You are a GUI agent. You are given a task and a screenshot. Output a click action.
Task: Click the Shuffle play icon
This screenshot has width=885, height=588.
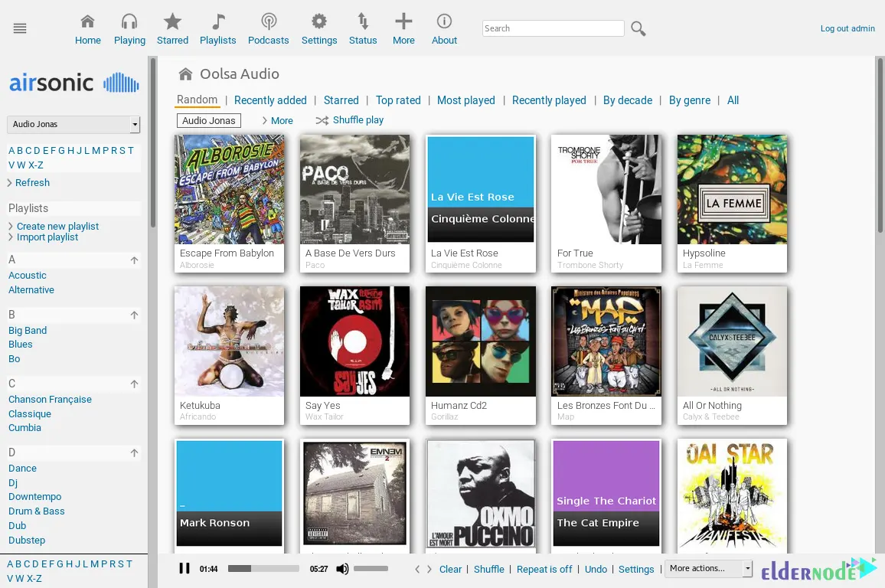(322, 121)
